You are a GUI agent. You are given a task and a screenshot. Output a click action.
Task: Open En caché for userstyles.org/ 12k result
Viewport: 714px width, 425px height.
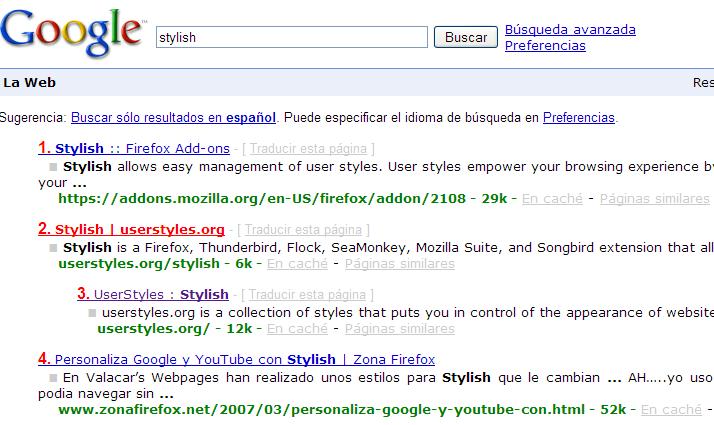click(297, 328)
